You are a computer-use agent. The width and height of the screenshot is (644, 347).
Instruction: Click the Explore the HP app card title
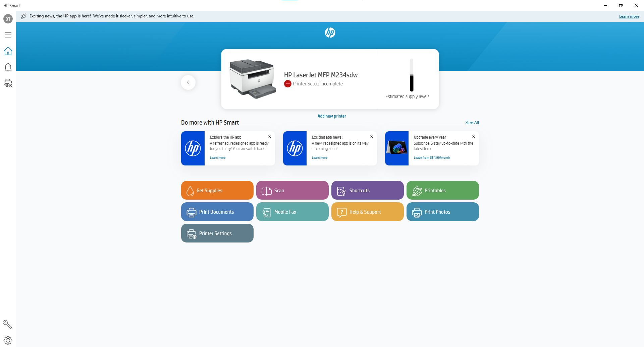coord(225,137)
